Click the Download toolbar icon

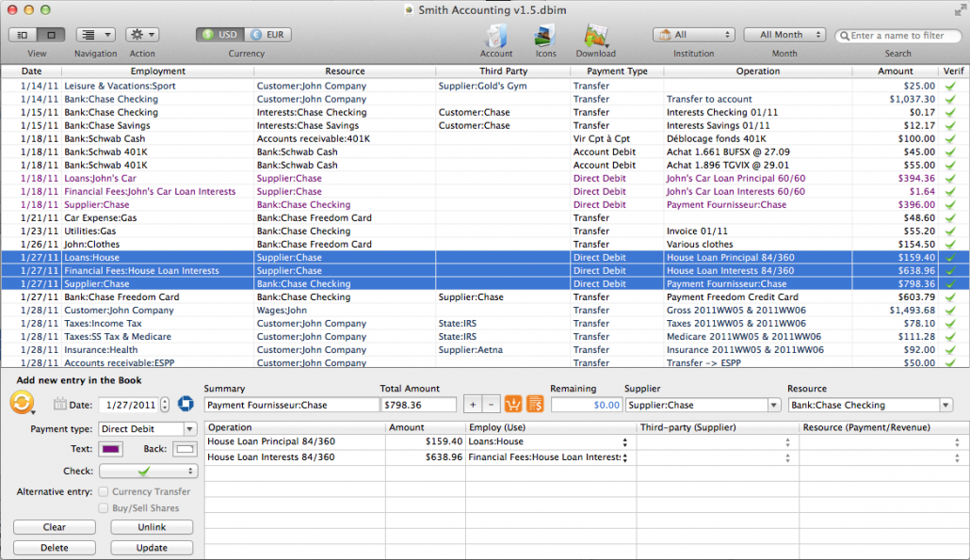pyautogui.click(x=596, y=37)
